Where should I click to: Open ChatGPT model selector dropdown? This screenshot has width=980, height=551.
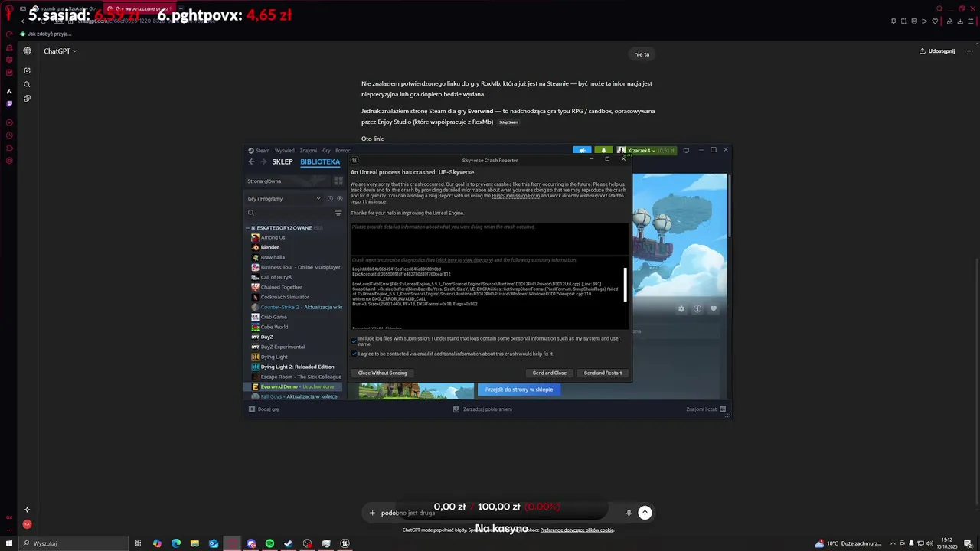click(x=60, y=51)
